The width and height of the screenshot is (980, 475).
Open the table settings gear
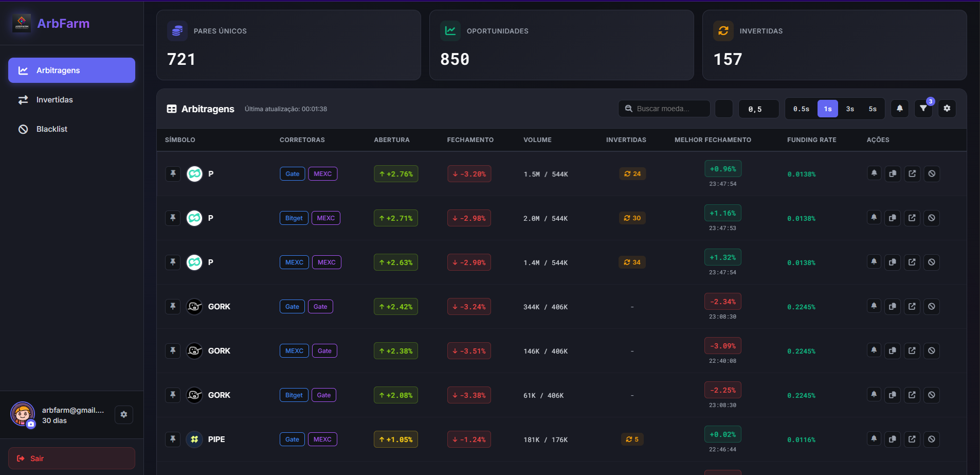click(x=948, y=109)
